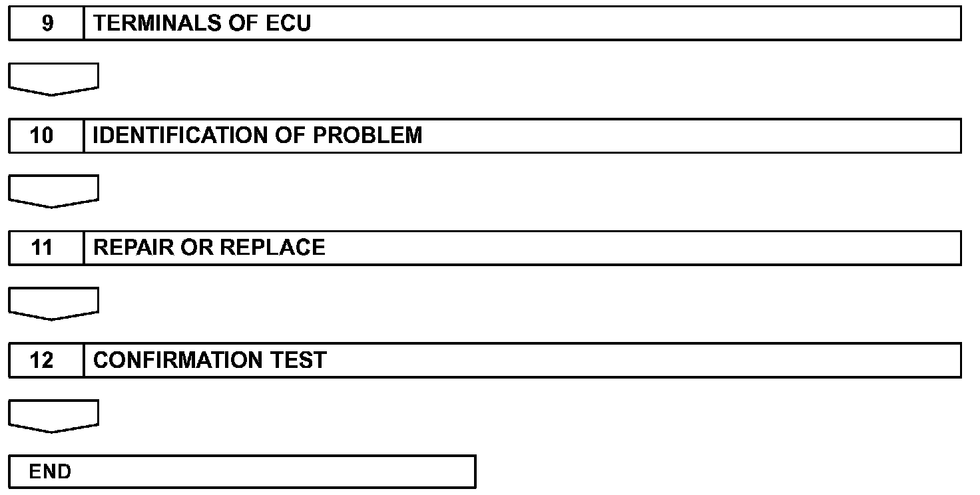This screenshot has width=980, height=495.
Task: Open the CONFIRMATION TEST step
Action: coord(523,361)
